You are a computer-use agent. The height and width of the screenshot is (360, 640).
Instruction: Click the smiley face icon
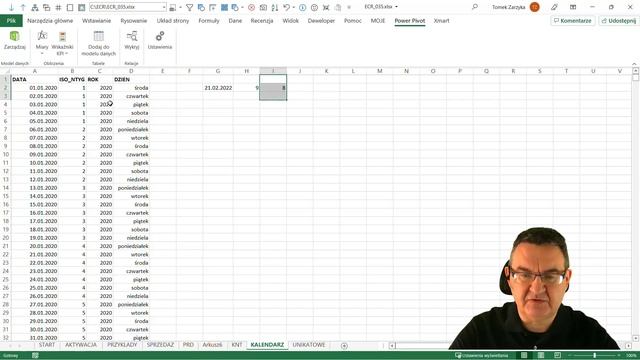click(x=314, y=7)
